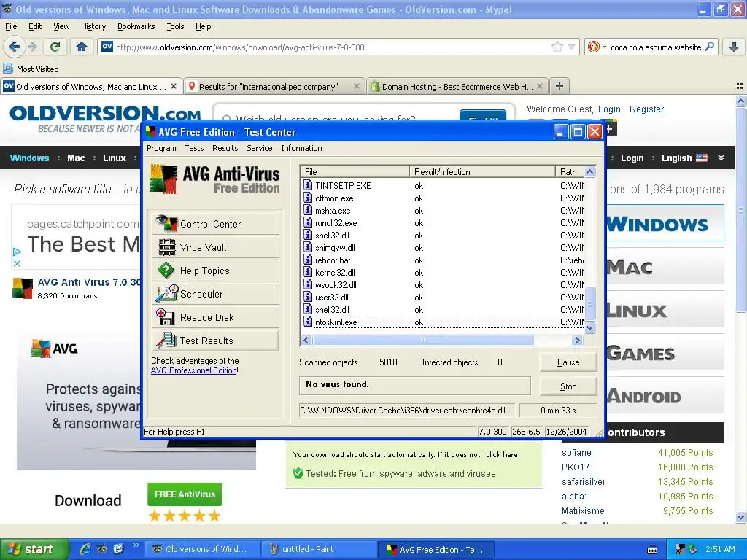
Task: Close the ad using the X icon
Action: click(17, 263)
